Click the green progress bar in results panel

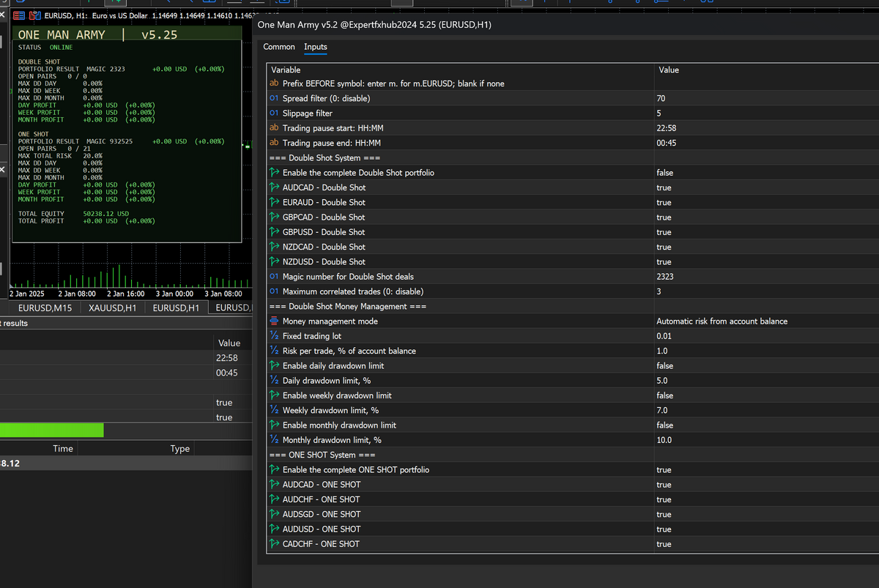pos(51,431)
